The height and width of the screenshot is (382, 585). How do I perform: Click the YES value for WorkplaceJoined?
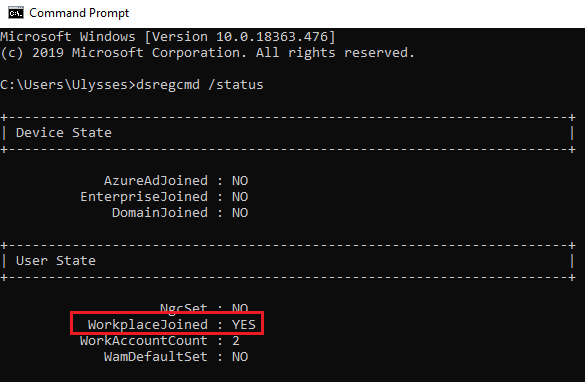coord(244,325)
